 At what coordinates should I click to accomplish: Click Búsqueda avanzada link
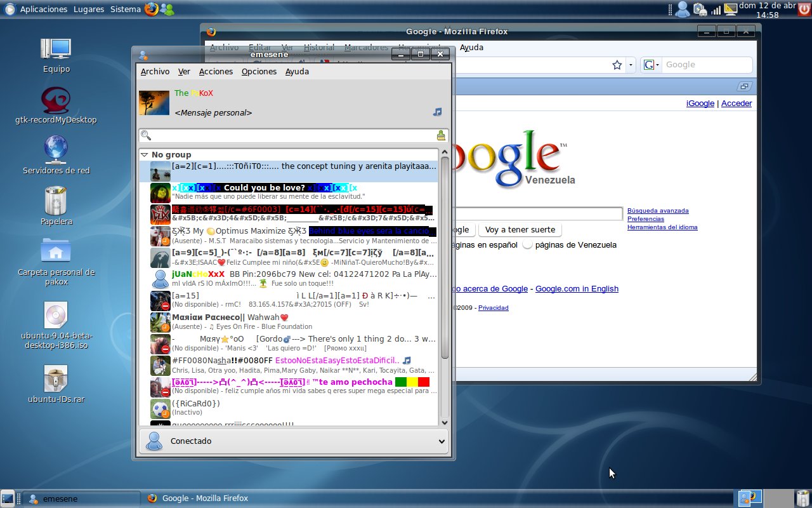coord(658,211)
